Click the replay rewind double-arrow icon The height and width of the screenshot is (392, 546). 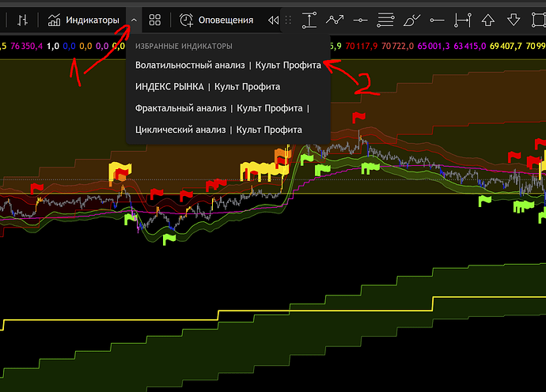[273, 20]
